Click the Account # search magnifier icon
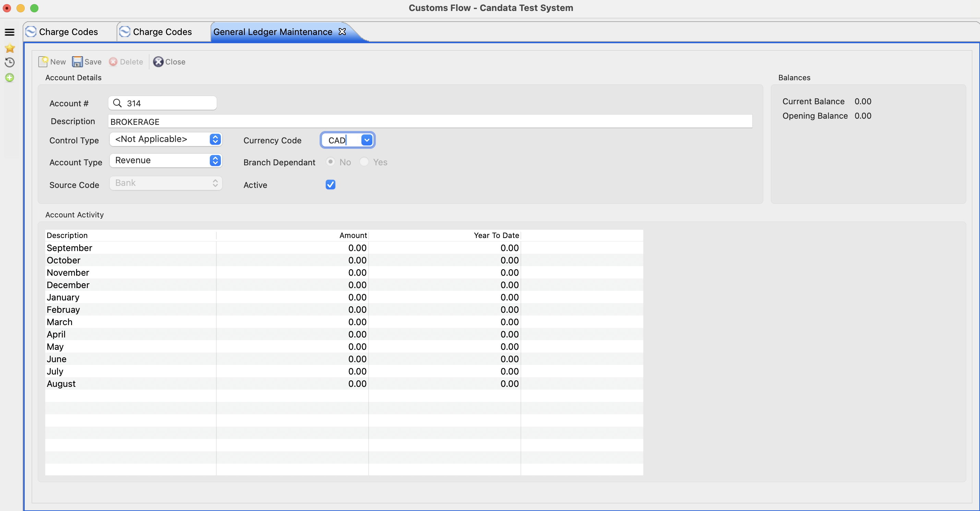 (117, 103)
